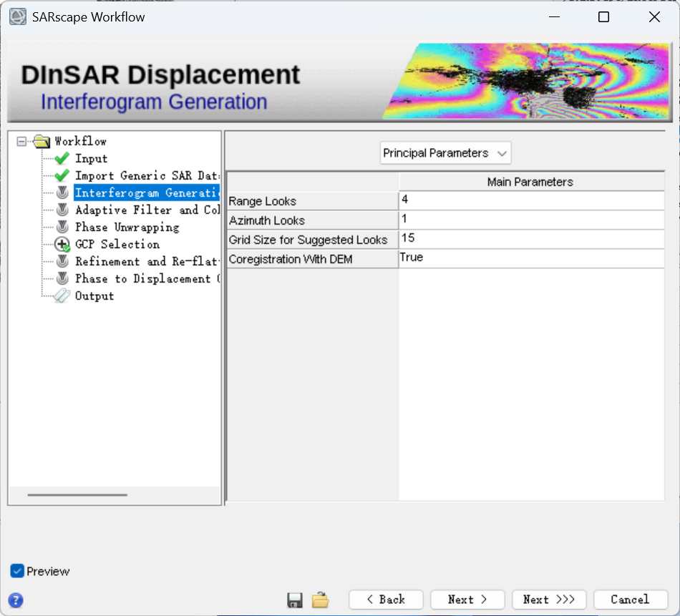Click the Azimuth Looks label
680x616 pixels.
coord(267,220)
